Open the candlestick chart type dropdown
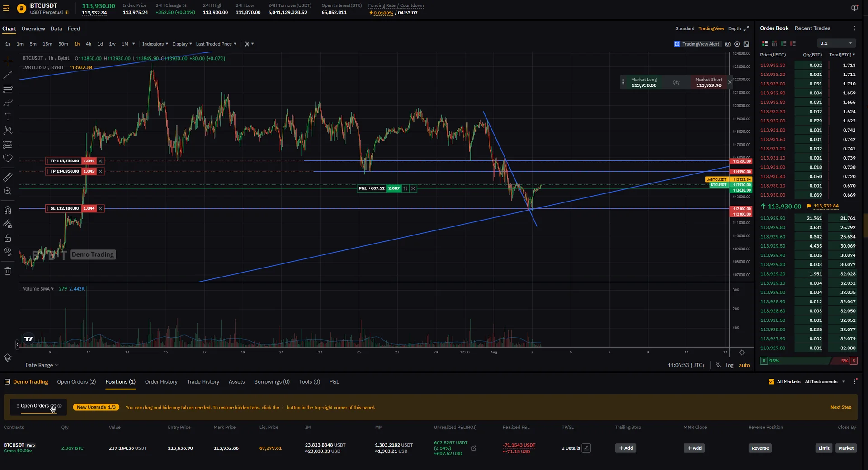868x470 pixels. (x=249, y=44)
